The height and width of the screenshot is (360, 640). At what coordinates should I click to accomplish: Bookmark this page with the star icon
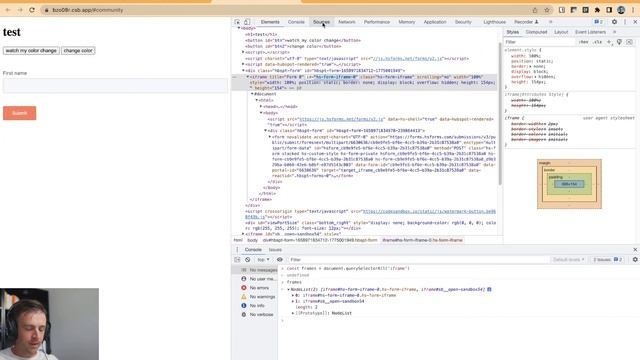[x=547, y=10]
